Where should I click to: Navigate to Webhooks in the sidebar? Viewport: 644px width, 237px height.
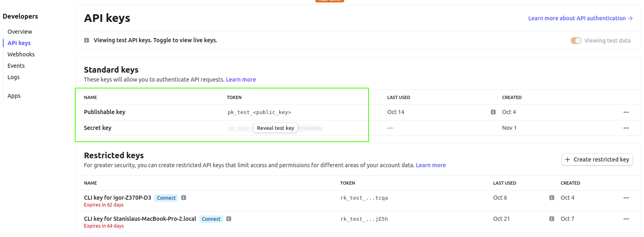[x=21, y=54]
